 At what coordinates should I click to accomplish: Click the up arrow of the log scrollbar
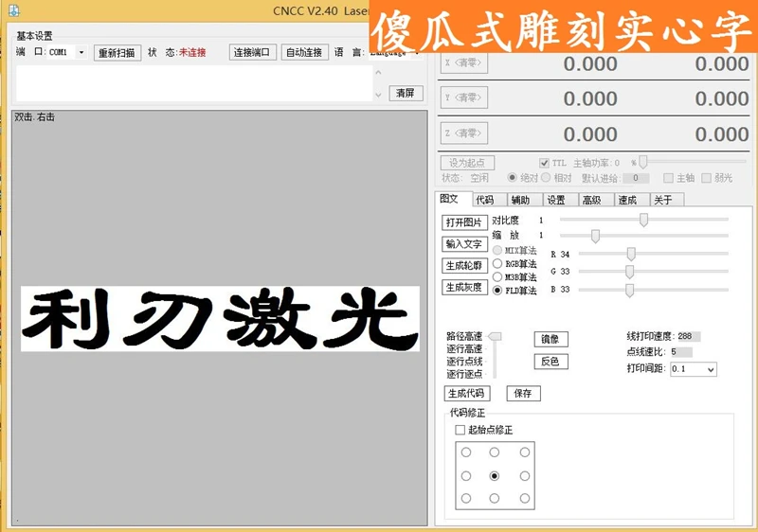(378, 72)
